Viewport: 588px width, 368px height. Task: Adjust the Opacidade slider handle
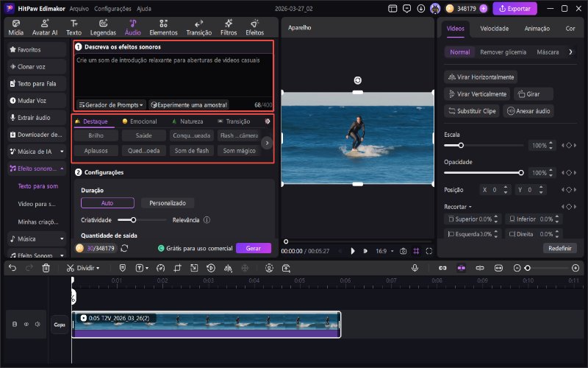(x=521, y=173)
